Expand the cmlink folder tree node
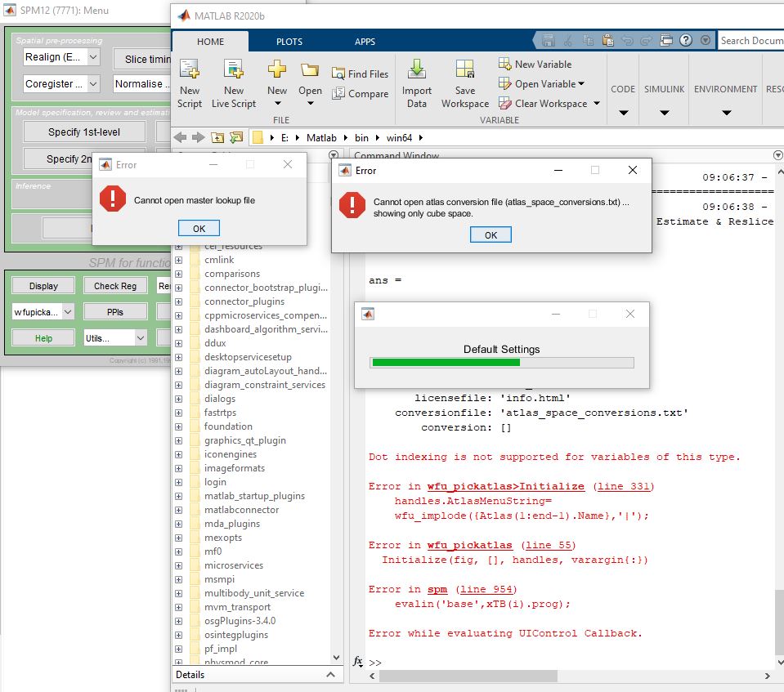The height and width of the screenshot is (692, 784). click(179, 260)
